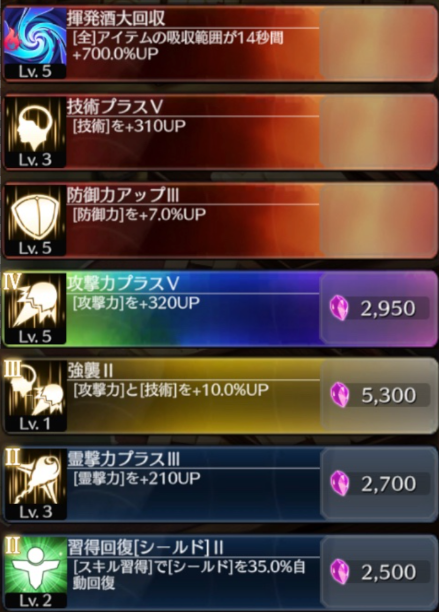The width and height of the screenshot is (439, 612).
Task: Select the 強襲II double-head icon
Action: pos(35,396)
